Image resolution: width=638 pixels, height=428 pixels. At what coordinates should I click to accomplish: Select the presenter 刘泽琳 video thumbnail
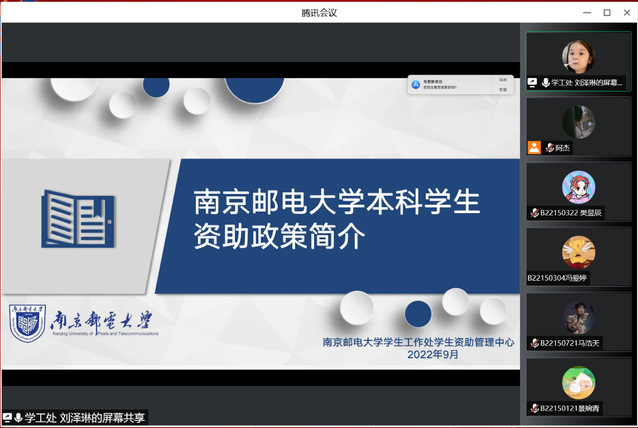tap(579, 57)
